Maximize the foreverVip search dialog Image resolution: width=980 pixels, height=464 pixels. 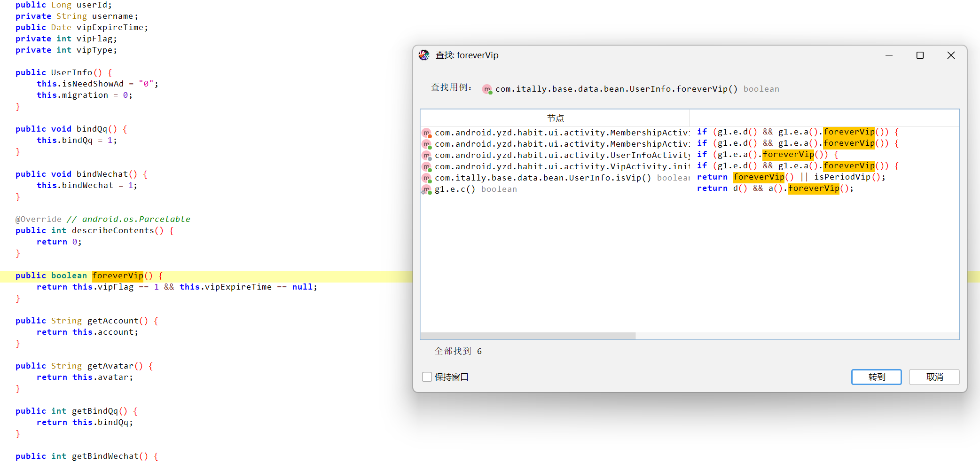[920, 55]
